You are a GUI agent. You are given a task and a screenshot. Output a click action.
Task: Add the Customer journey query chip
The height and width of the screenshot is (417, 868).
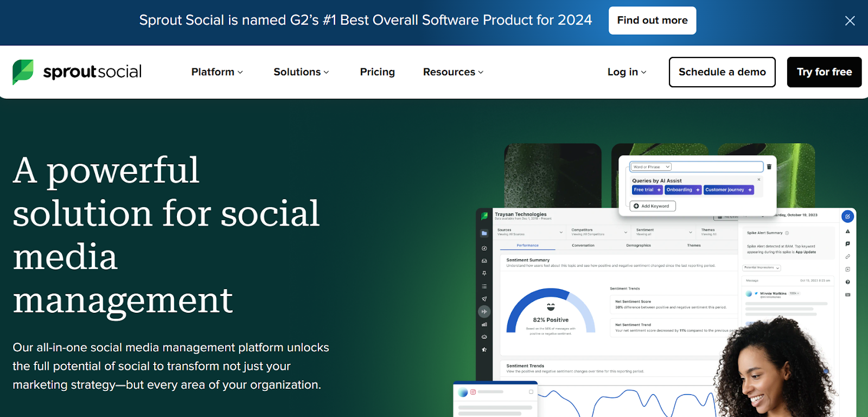(x=729, y=190)
